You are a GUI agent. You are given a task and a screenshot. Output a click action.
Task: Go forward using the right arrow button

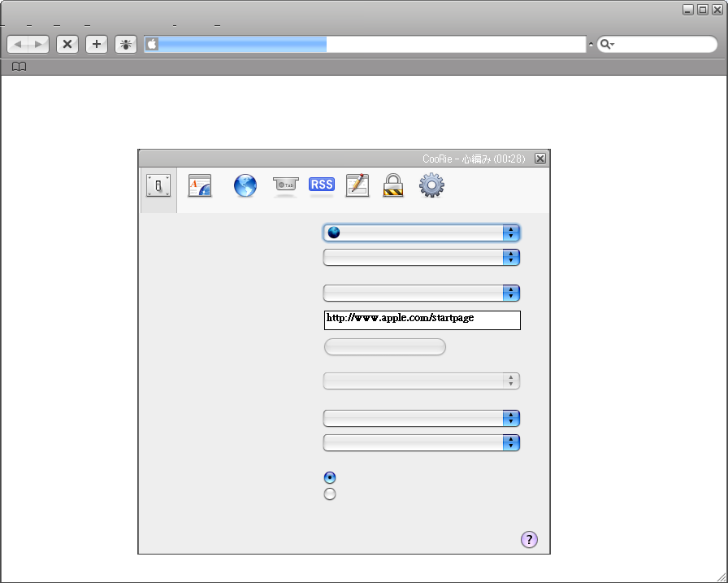coord(38,45)
